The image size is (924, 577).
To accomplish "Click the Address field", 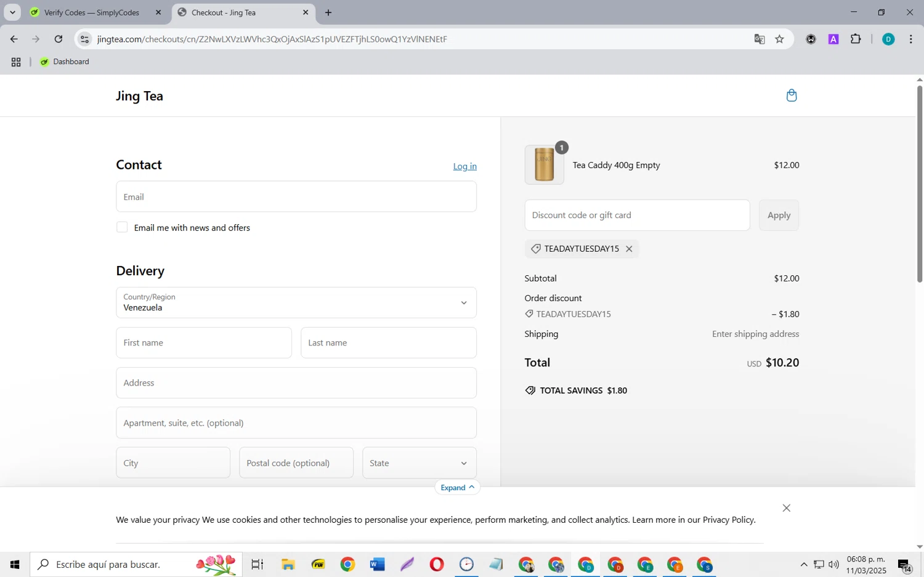I will [x=296, y=382].
